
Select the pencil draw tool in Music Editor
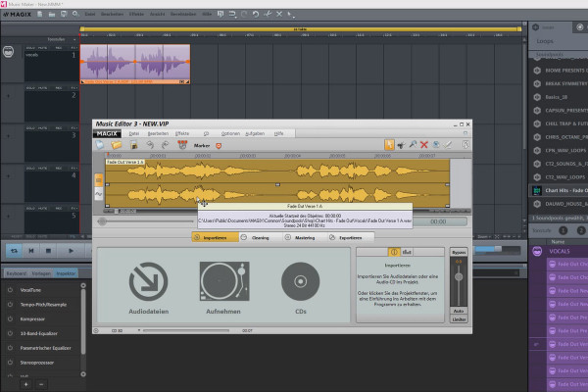448,145
